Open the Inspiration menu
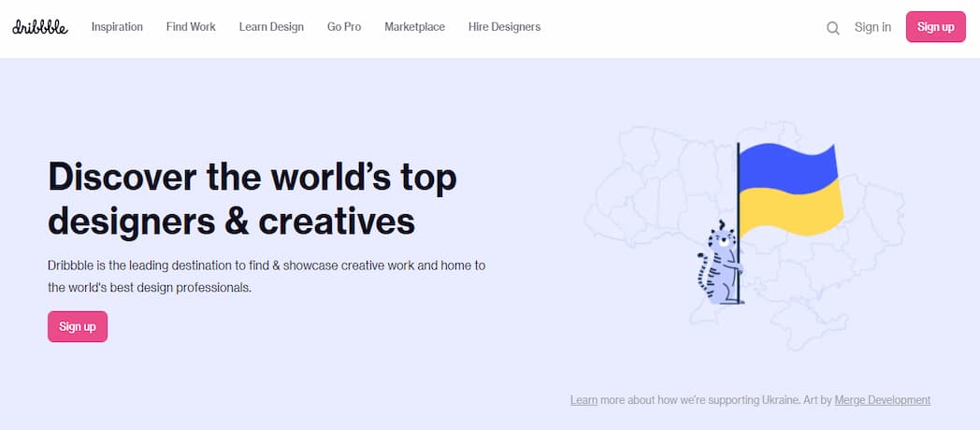Viewport: 980px width, 430px height. coord(117,27)
